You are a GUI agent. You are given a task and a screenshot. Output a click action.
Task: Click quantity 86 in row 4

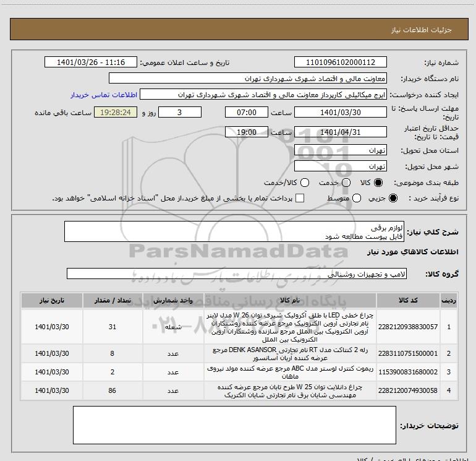[113, 390]
